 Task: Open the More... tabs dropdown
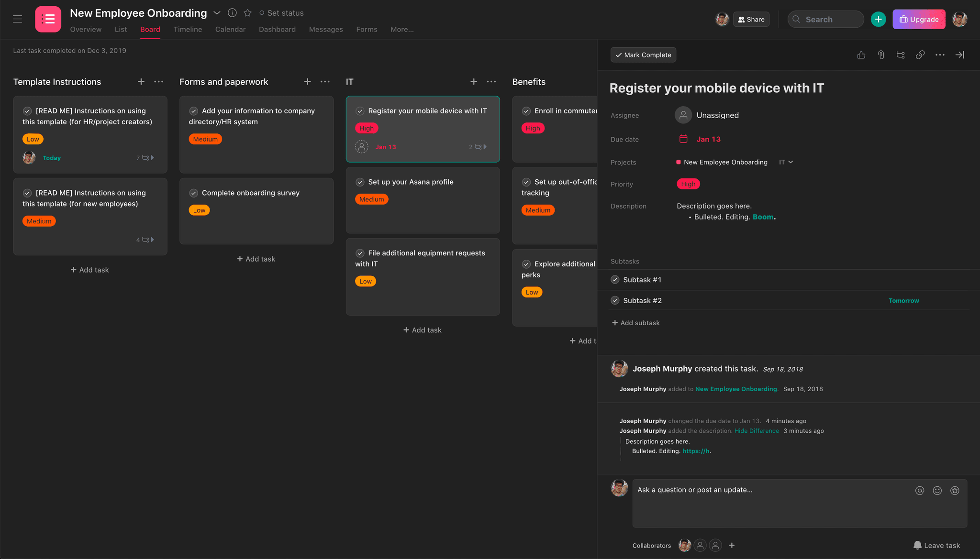(402, 30)
